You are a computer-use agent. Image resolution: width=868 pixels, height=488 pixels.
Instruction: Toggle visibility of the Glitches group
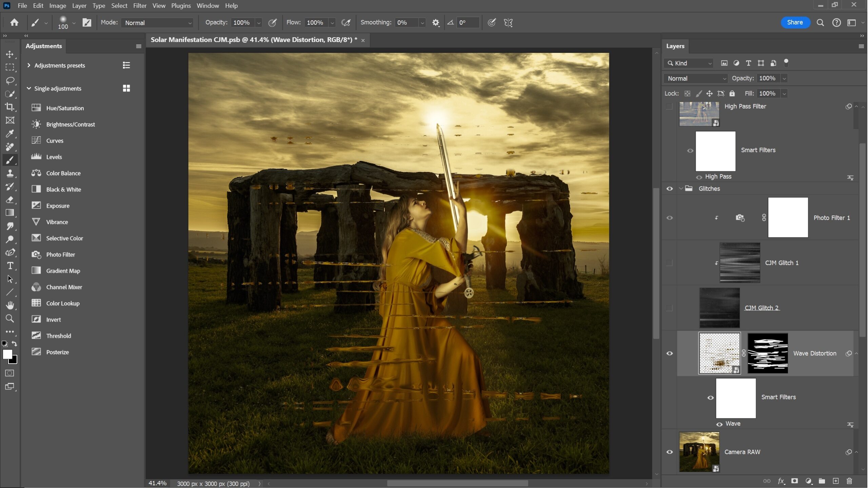pos(670,189)
